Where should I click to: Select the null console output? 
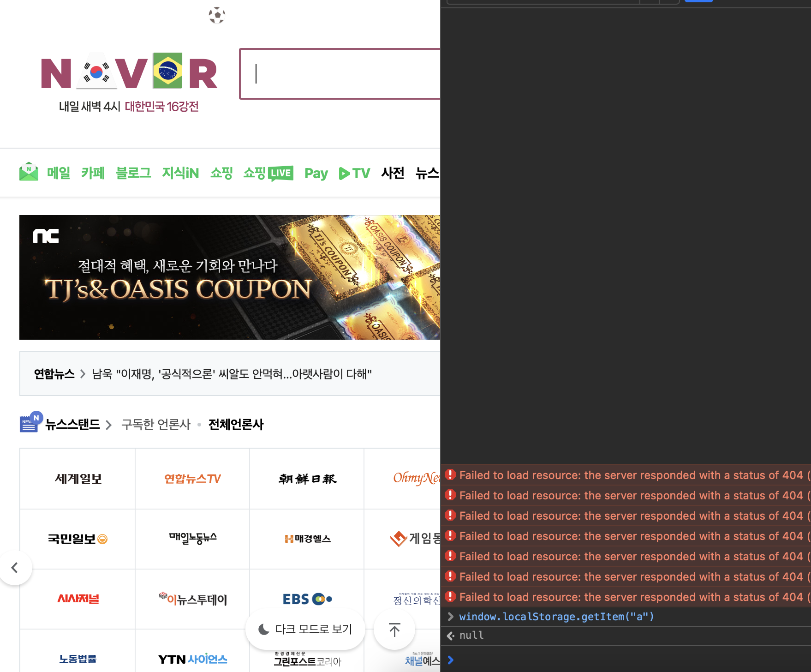click(471, 636)
